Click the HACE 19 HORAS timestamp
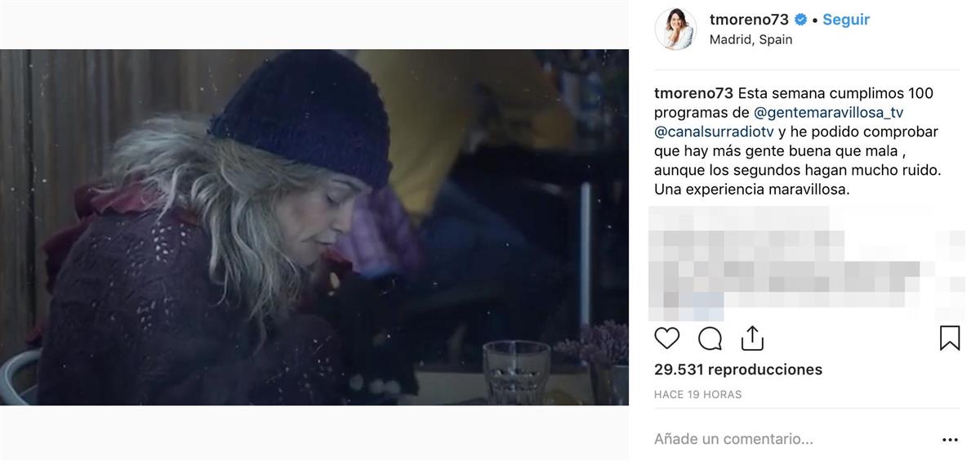980x461 pixels. click(x=697, y=395)
